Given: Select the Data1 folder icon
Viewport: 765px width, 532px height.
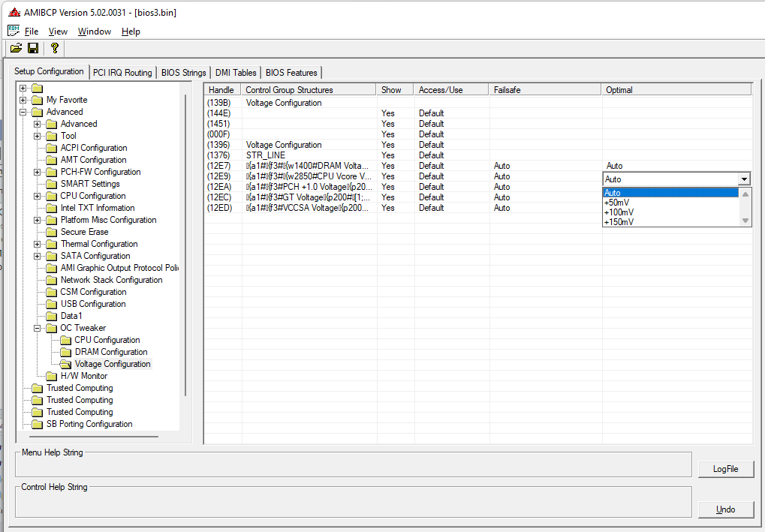Looking at the screenshot, I should coord(51,316).
